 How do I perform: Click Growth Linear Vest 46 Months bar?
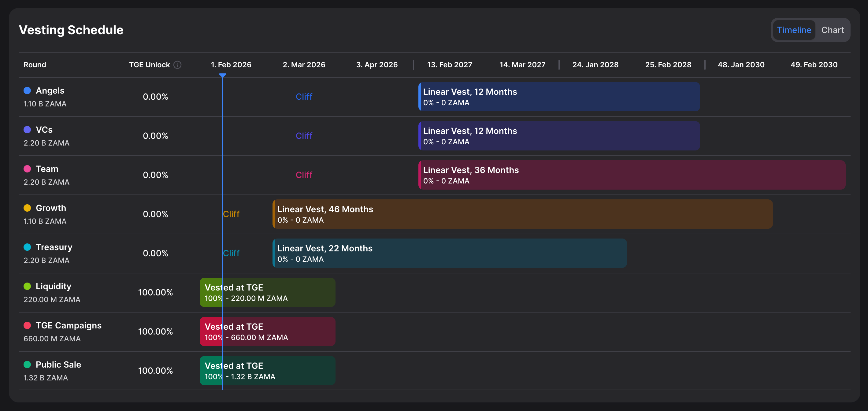[x=522, y=214]
